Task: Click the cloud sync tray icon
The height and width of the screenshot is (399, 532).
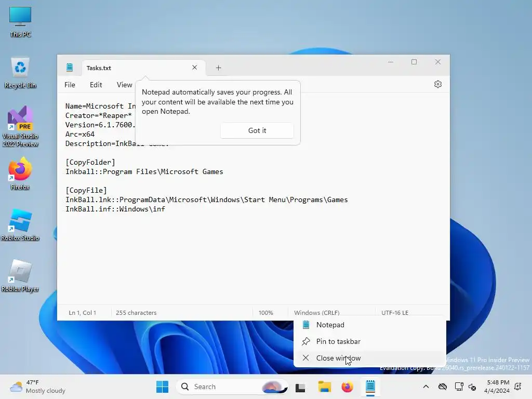Action: (443, 387)
